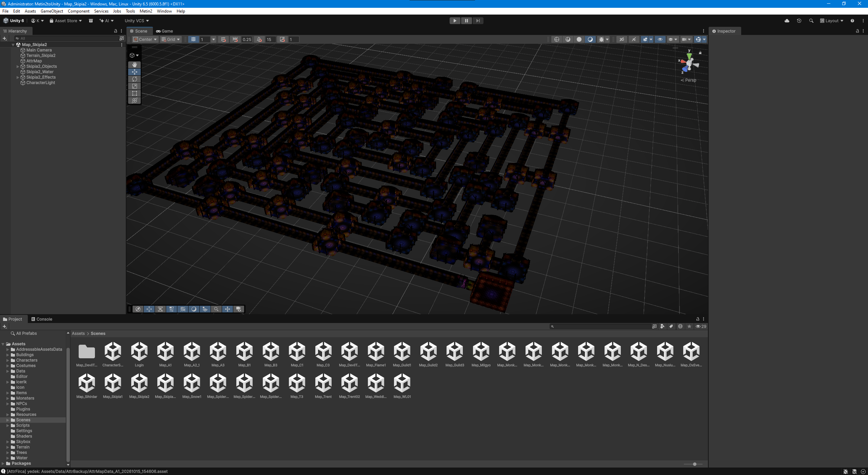Click the Project search field
The image size is (868, 475).
click(x=600, y=326)
